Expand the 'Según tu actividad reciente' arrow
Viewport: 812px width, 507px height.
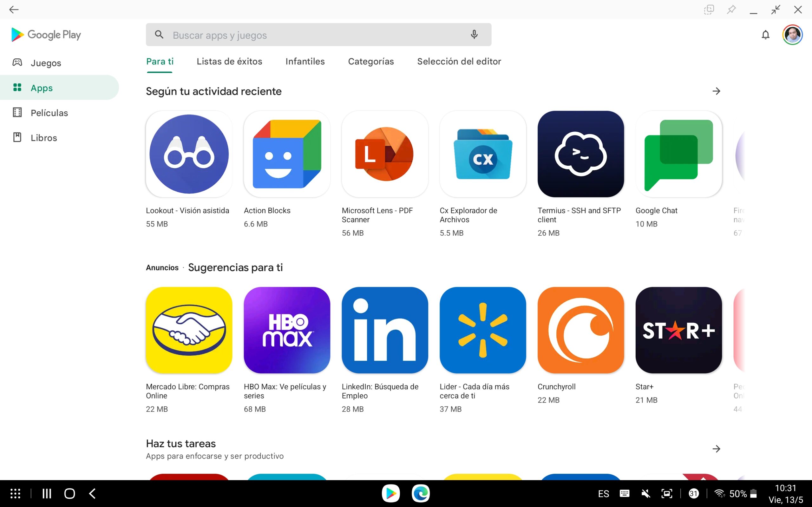(x=716, y=91)
